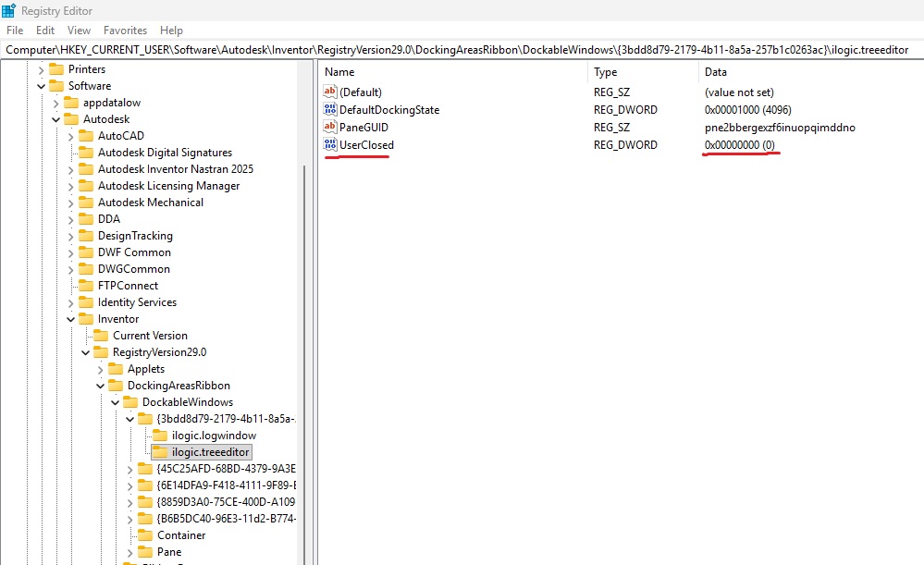Expand the Applets tree node
Image resolution: width=924 pixels, height=565 pixels.
click(100, 369)
